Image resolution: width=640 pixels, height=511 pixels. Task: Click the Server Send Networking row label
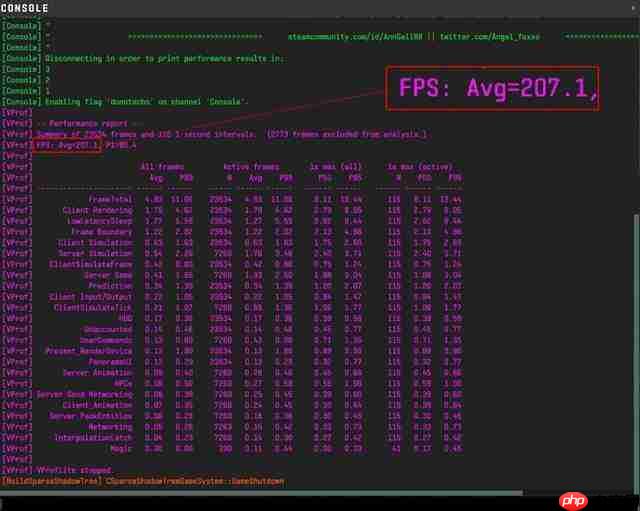pos(85,394)
